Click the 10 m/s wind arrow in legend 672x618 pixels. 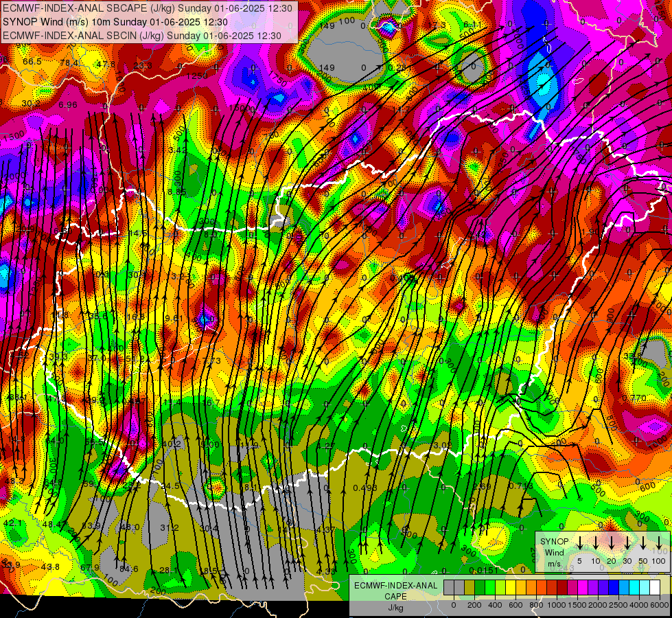coord(596,543)
